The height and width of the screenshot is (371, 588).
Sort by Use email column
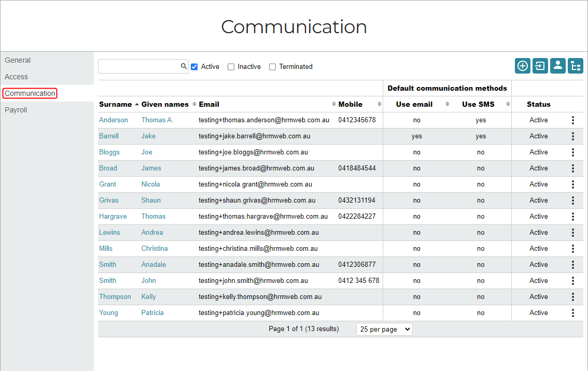pyautogui.click(x=414, y=104)
